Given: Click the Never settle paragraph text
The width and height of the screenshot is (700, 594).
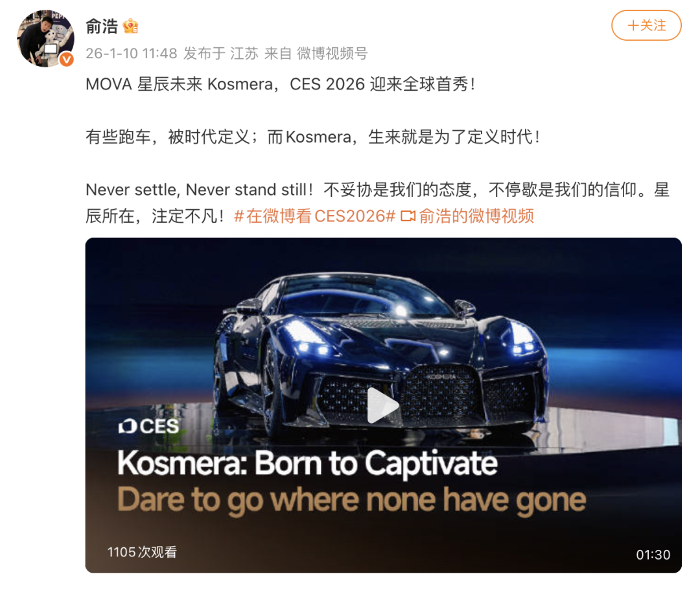Looking at the screenshot, I should pos(378,203).
